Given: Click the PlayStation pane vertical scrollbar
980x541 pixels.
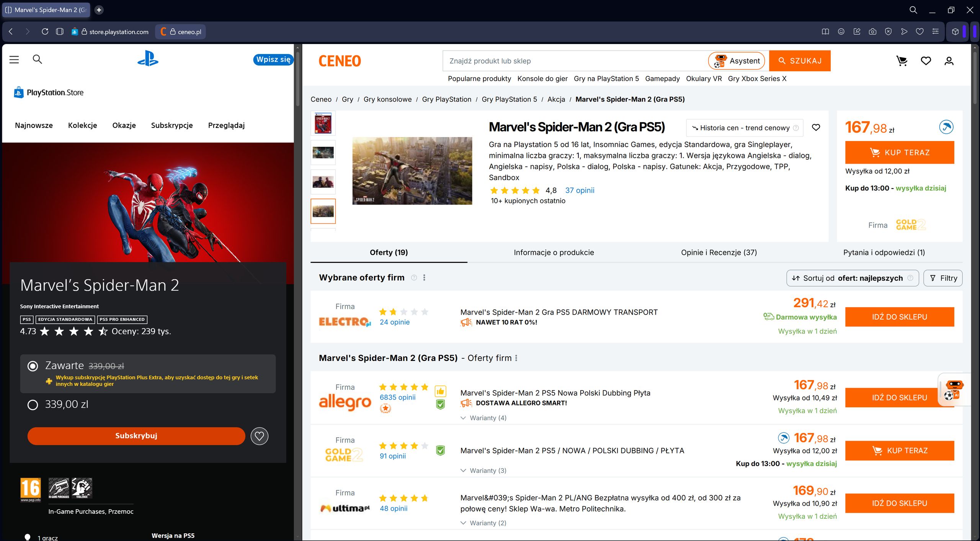Looking at the screenshot, I should tap(297, 291).
